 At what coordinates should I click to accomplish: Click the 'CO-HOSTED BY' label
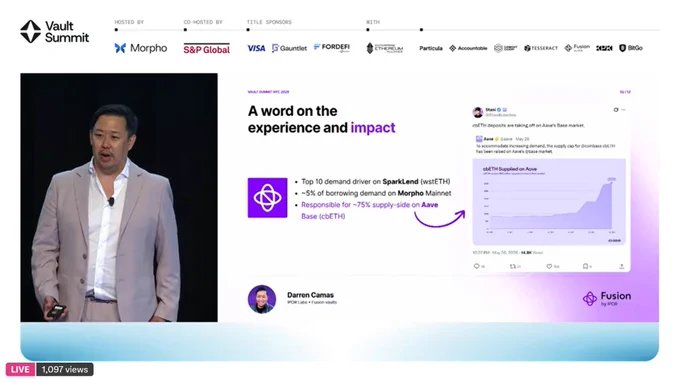(203, 22)
